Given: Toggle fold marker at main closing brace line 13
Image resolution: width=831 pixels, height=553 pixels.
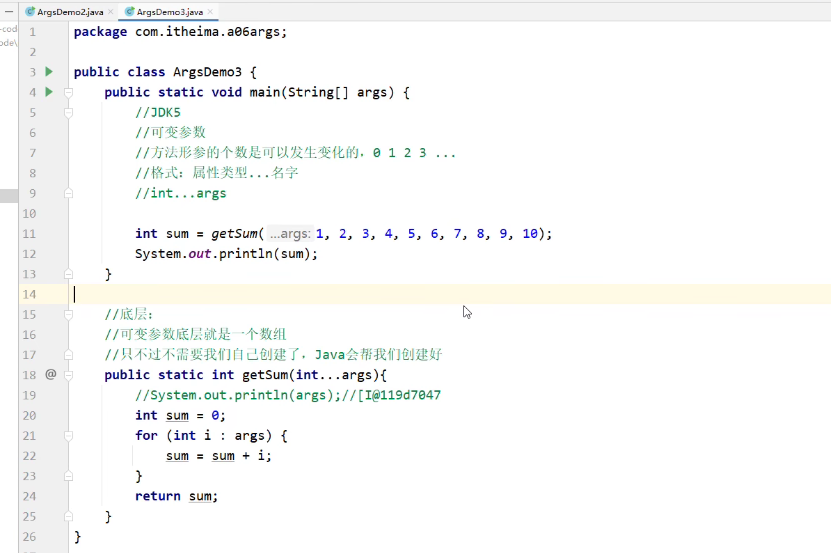Looking at the screenshot, I should (68, 274).
